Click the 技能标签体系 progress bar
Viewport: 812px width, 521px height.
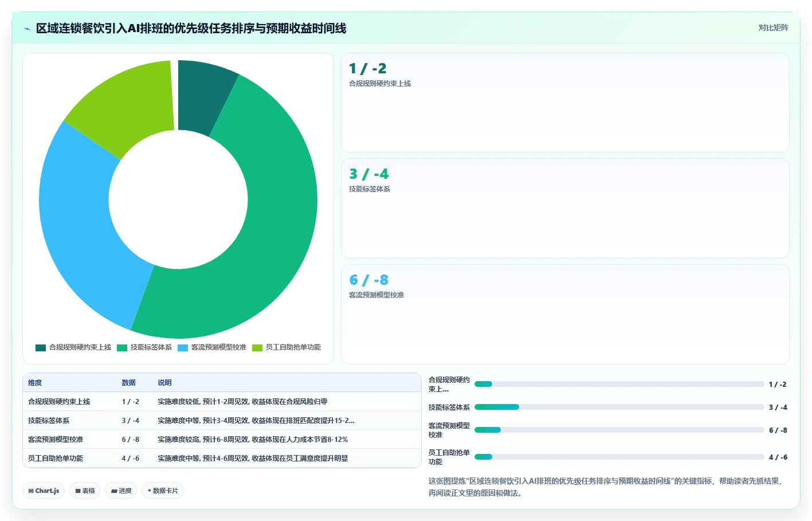(x=619, y=407)
